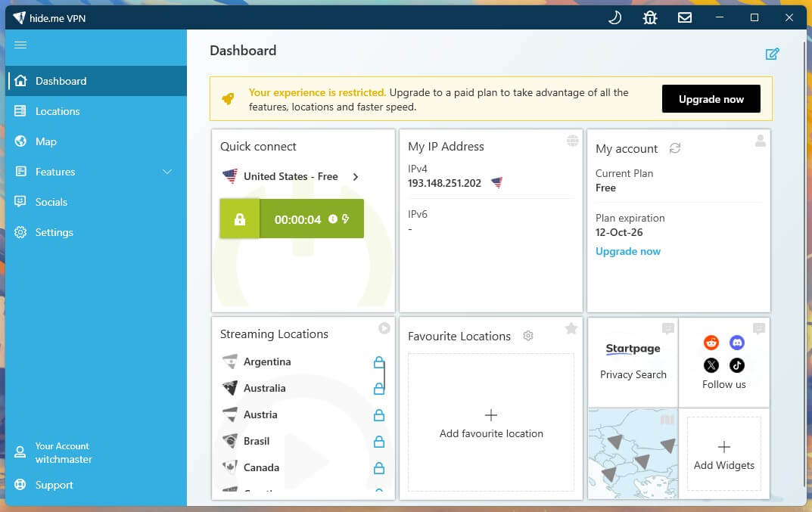Change United States - Free location
This screenshot has width=812, height=512.
coord(291,176)
